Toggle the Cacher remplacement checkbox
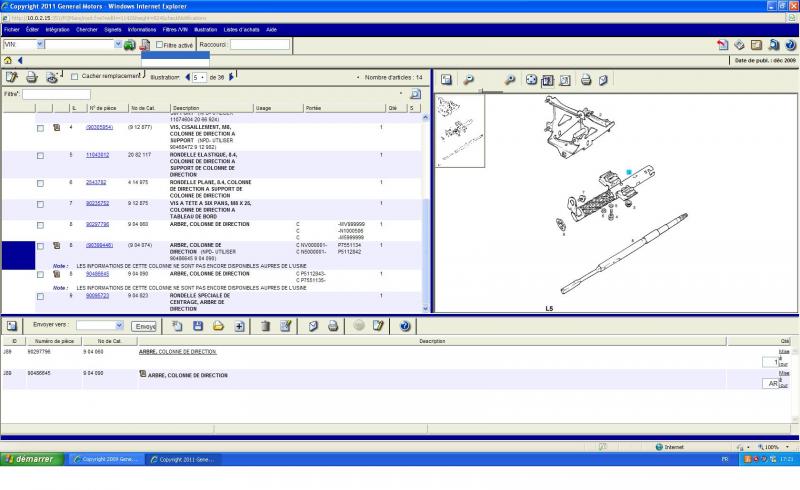The height and width of the screenshot is (490, 800). 74,77
